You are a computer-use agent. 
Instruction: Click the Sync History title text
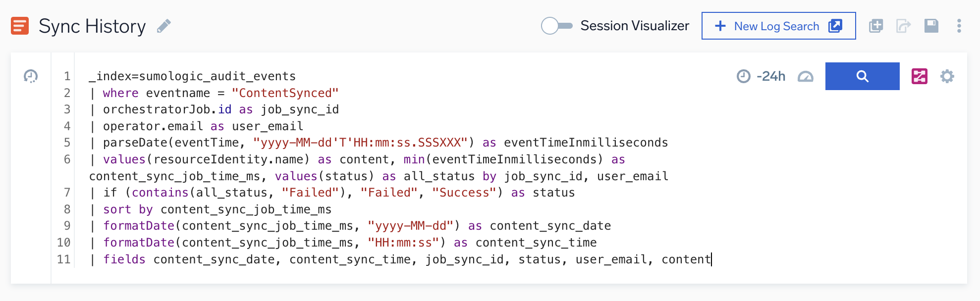pyautogui.click(x=92, y=26)
